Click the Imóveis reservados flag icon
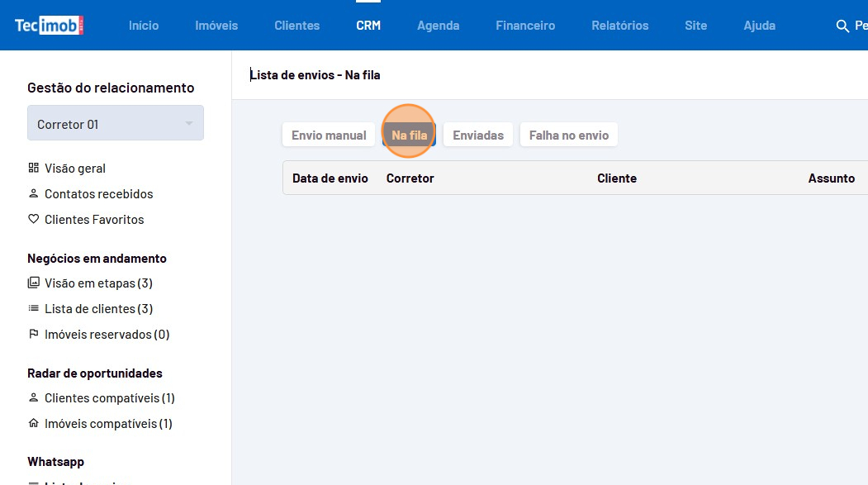This screenshot has height=485, width=868. pos(33,334)
